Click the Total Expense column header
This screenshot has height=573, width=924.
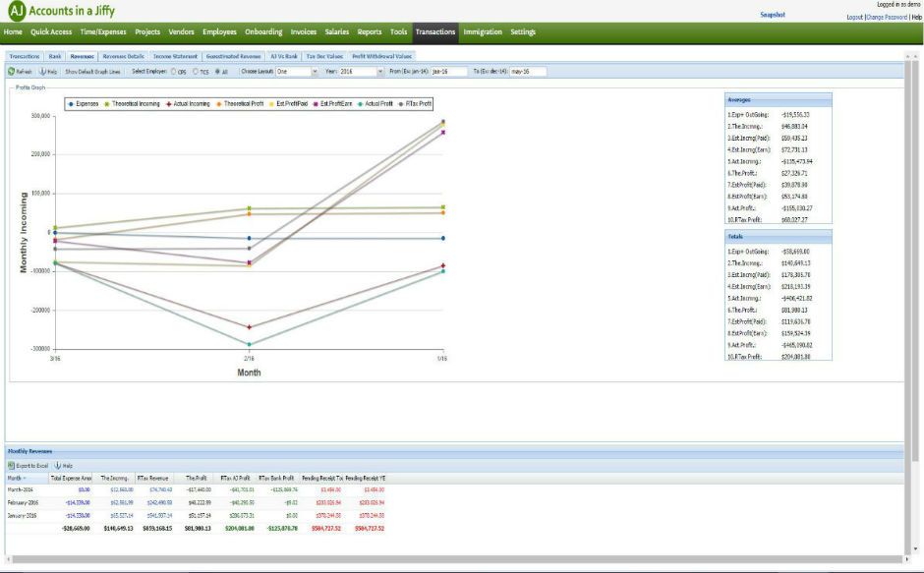(71, 478)
